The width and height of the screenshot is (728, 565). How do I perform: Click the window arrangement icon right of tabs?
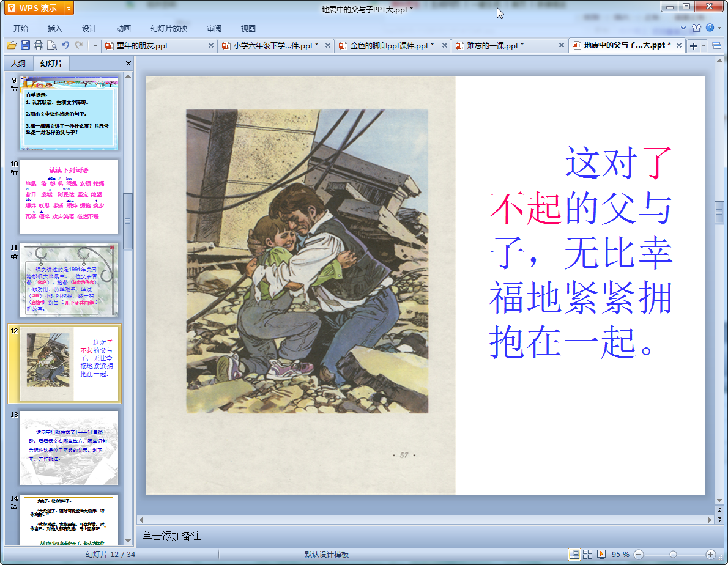[717, 45]
